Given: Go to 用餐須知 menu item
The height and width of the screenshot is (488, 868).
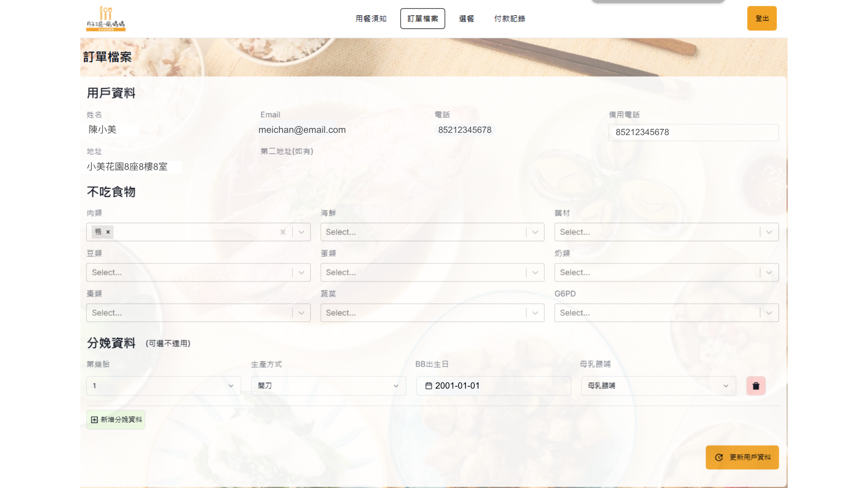Looking at the screenshot, I should tap(371, 19).
